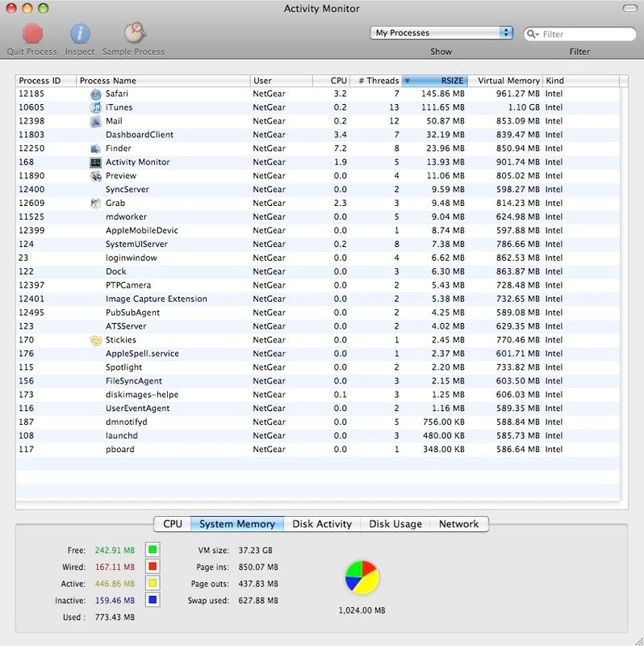
Task: Select the Stickies notes icon
Action: coord(95,340)
